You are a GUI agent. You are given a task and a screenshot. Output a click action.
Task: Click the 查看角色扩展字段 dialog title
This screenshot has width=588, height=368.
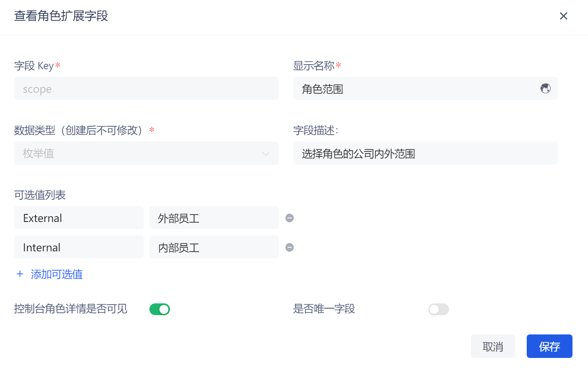61,16
